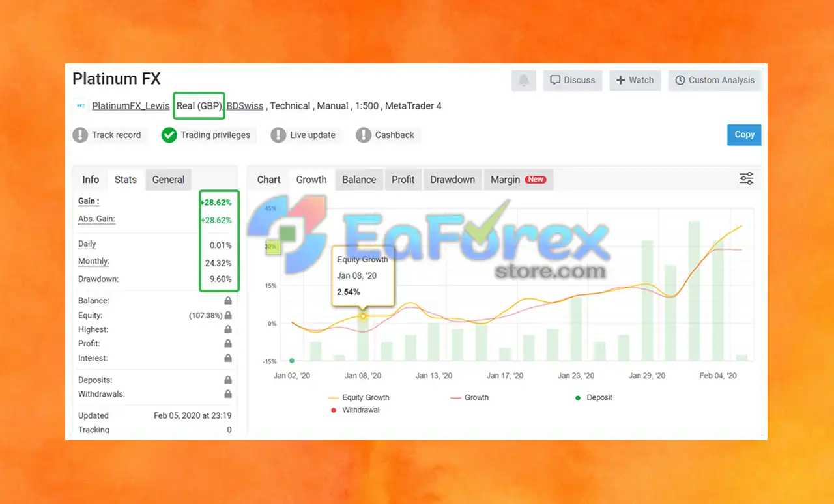Click the blue Copy button
Image resolution: width=834 pixels, height=504 pixels.
[744, 135]
